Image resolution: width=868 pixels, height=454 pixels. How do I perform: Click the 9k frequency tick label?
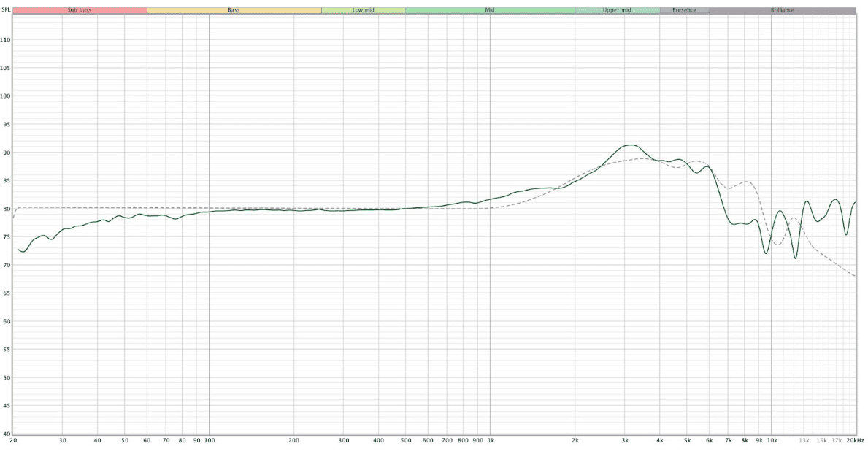point(759,441)
